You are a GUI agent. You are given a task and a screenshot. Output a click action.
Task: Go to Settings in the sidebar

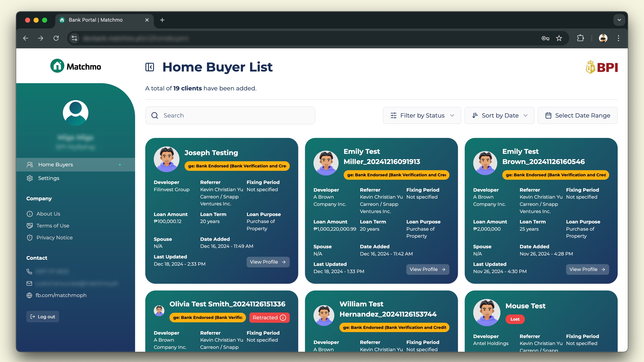[x=48, y=178]
